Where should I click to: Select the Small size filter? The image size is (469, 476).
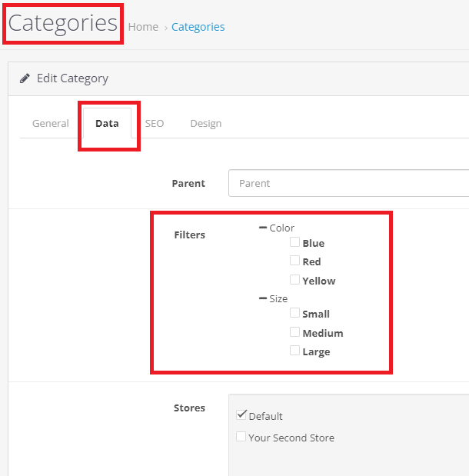click(294, 313)
